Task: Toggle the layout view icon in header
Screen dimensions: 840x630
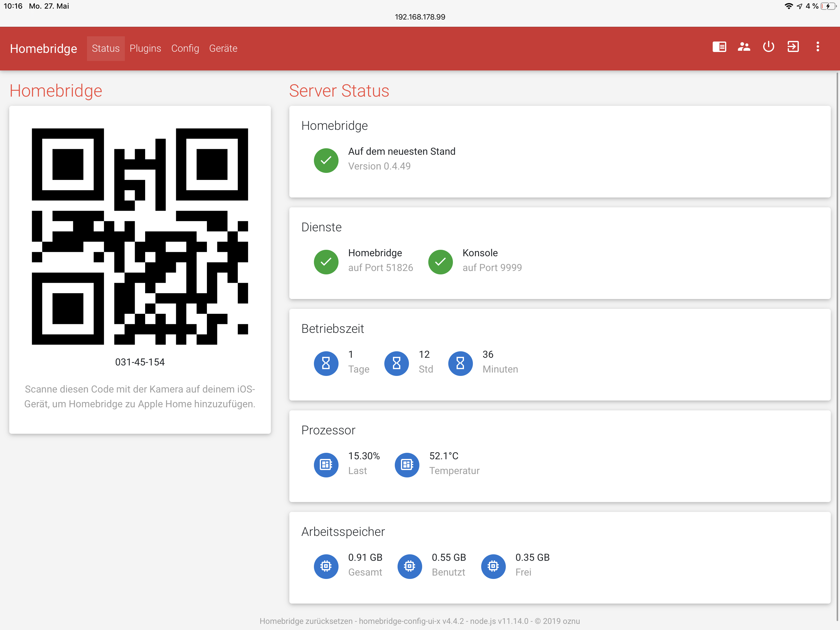Action: [719, 47]
